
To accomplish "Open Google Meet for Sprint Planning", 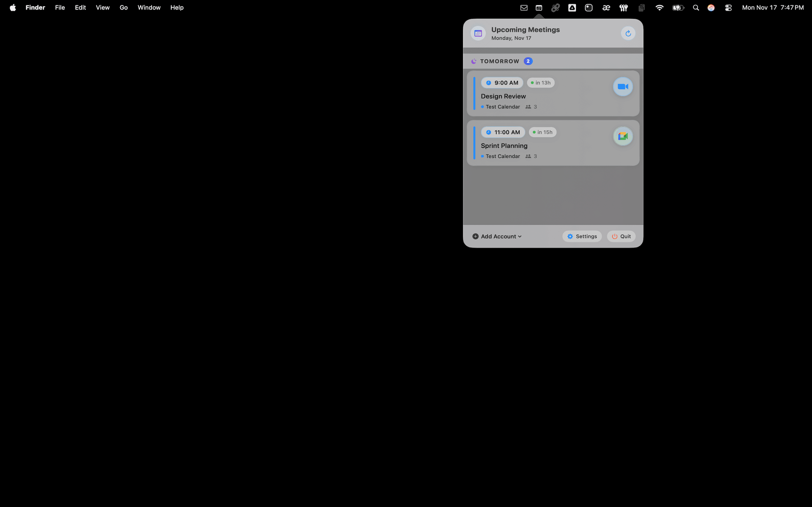I will tap(623, 136).
